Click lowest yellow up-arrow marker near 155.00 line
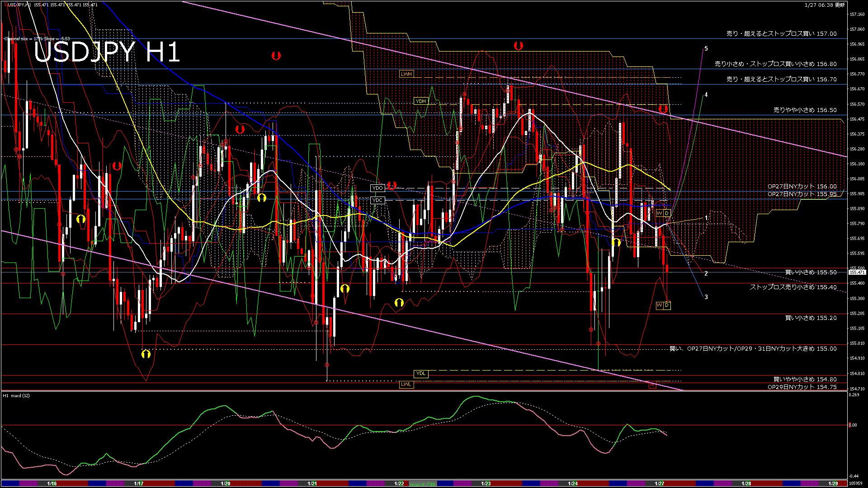 [146, 354]
